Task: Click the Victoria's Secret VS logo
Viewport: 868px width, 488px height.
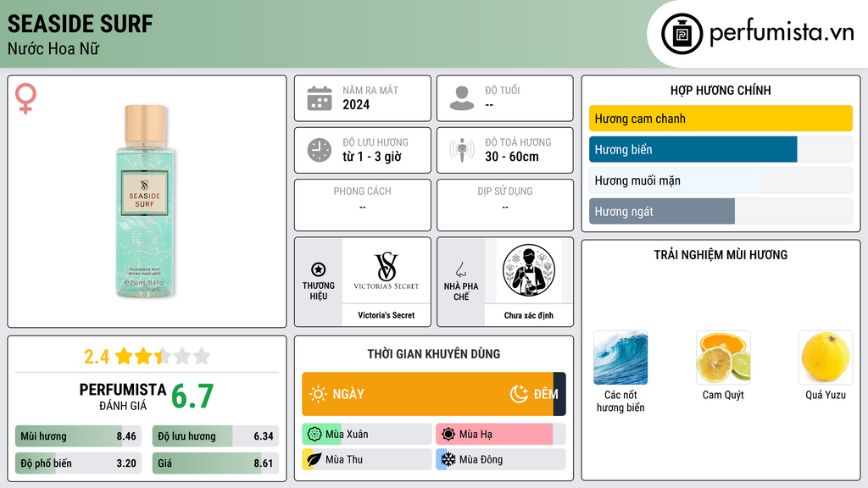Action: point(387,270)
